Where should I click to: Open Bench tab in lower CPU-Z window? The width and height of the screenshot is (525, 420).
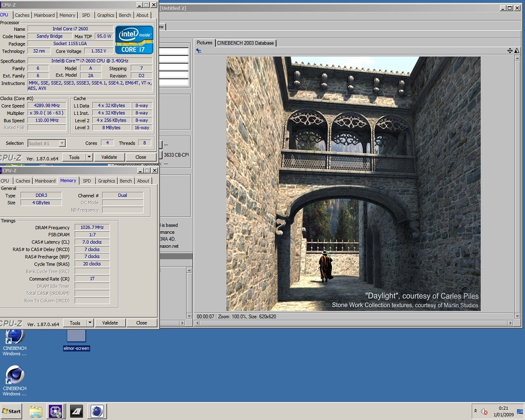[x=126, y=181]
